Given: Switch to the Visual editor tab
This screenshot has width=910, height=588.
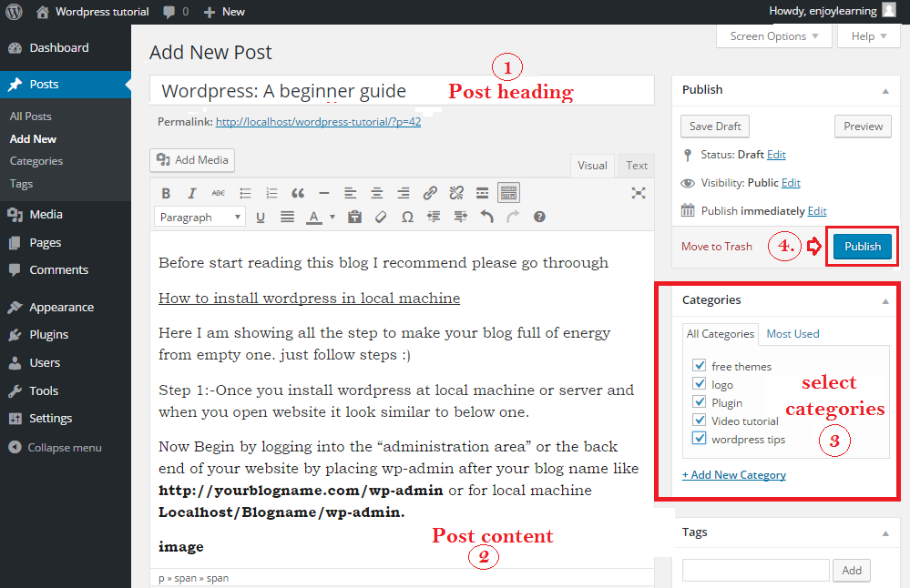Looking at the screenshot, I should (592, 166).
